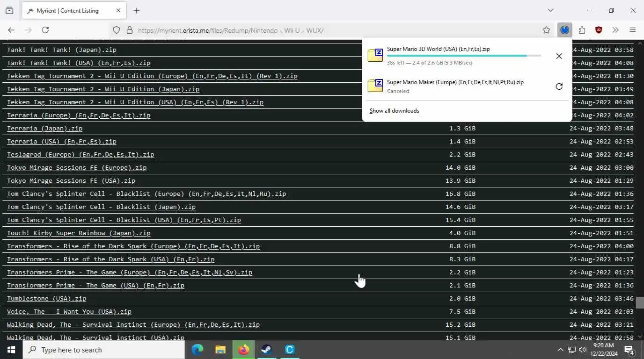The width and height of the screenshot is (644, 359).
Task: Open Steam from taskbar
Action: (x=266, y=350)
